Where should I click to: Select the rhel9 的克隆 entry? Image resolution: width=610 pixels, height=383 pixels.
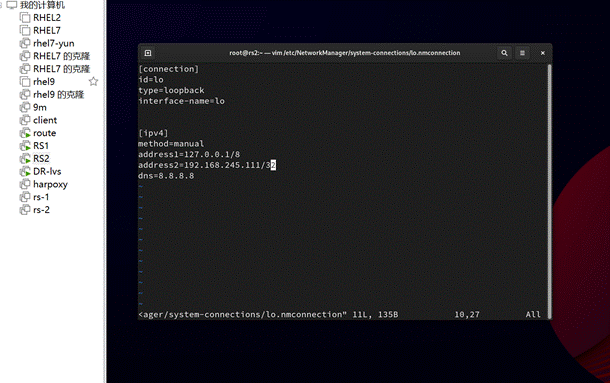tap(58, 95)
